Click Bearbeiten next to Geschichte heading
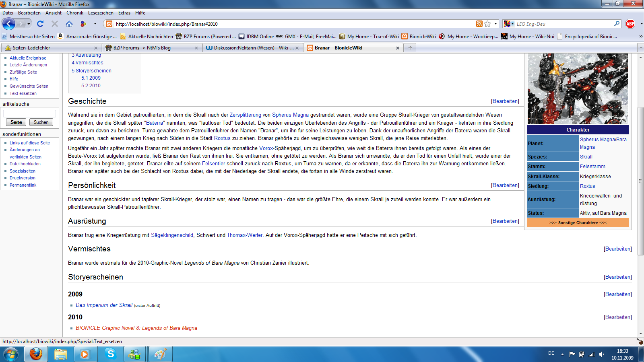644x362 pixels. (x=505, y=101)
